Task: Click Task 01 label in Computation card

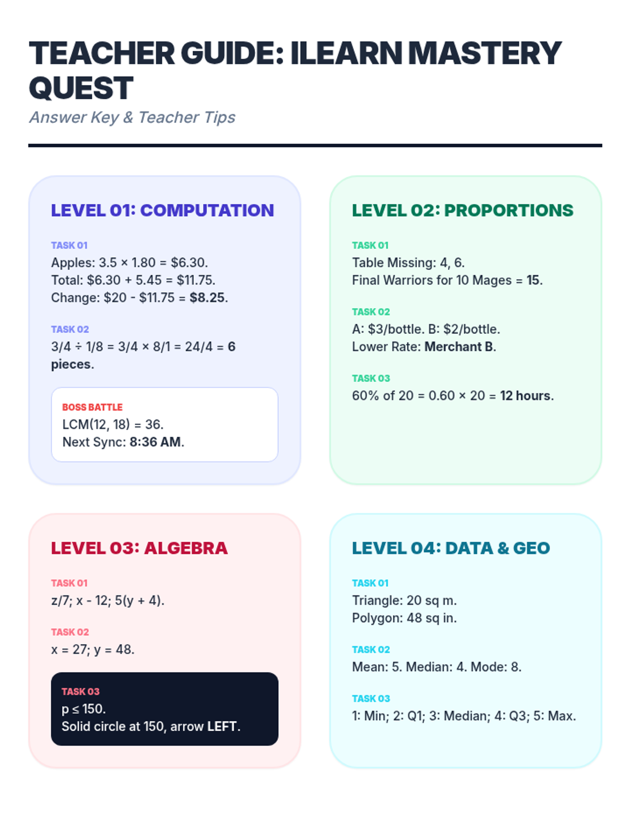Action: [69, 245]
